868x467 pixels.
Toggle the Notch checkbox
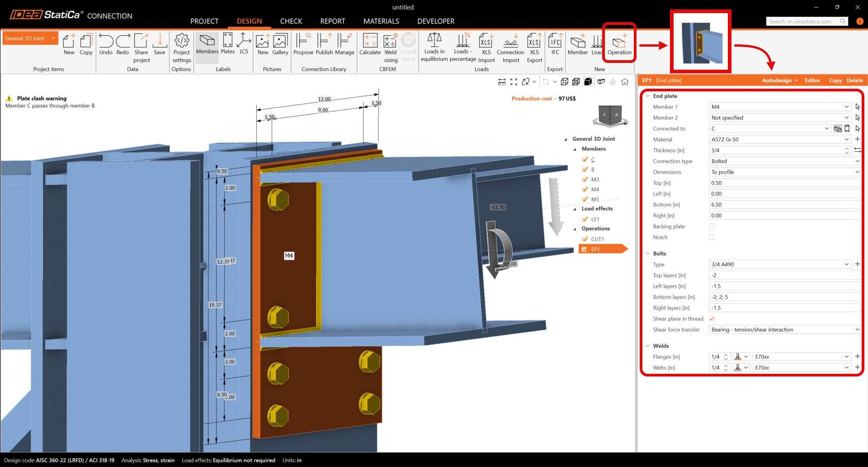[x=712, y=237]
